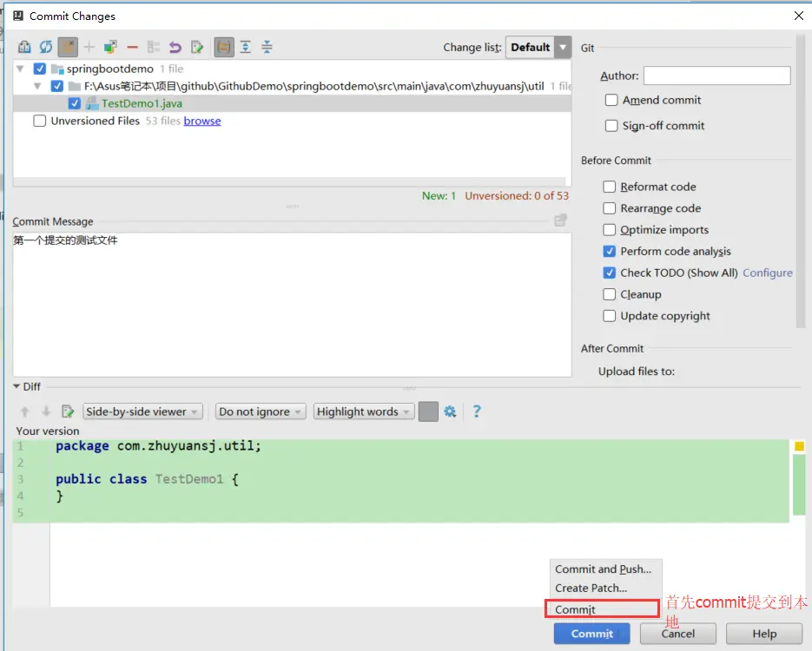This screenshot has height=651, width=812.
Task: Enable Sign-off commit
Action: tap(611, 126)
